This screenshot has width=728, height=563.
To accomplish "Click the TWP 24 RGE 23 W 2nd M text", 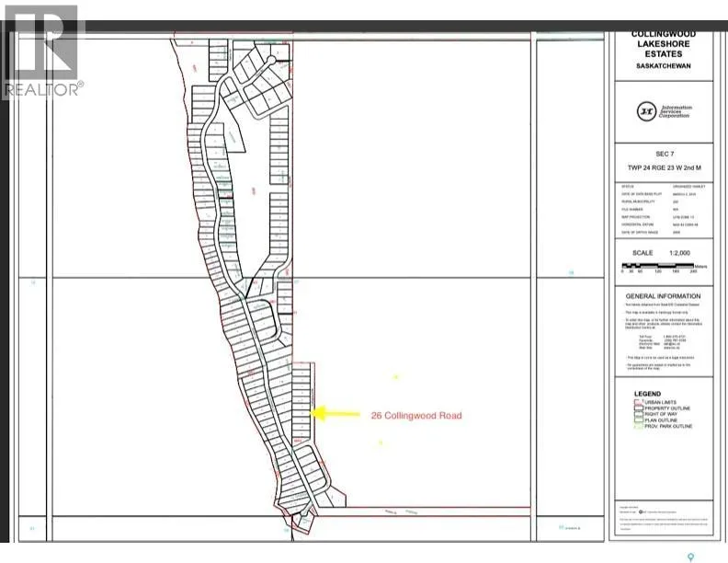I will pos(665,167).
